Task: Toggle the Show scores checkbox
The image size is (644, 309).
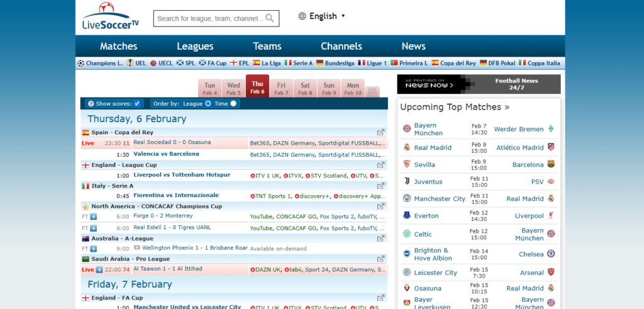Action: [137, 103]
